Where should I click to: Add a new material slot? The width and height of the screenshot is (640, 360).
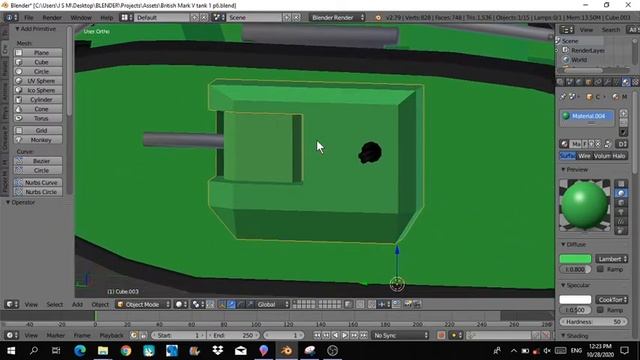(x=623, y=113)
